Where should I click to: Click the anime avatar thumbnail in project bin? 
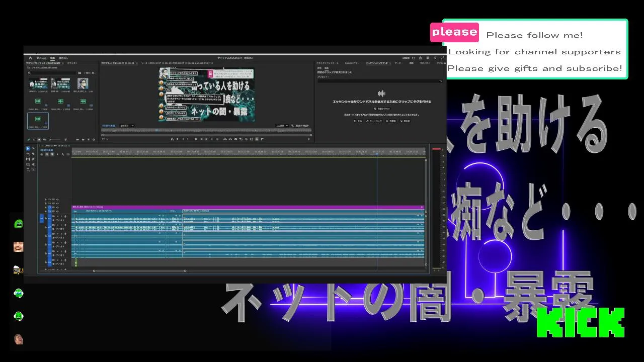click(83, 83)
